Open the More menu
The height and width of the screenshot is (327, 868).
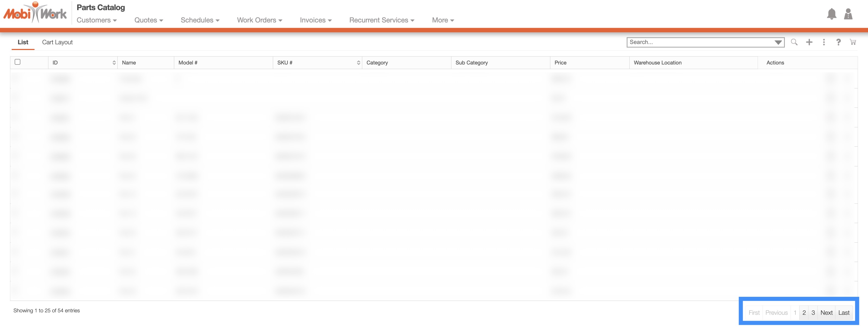(x=443, y=20)
